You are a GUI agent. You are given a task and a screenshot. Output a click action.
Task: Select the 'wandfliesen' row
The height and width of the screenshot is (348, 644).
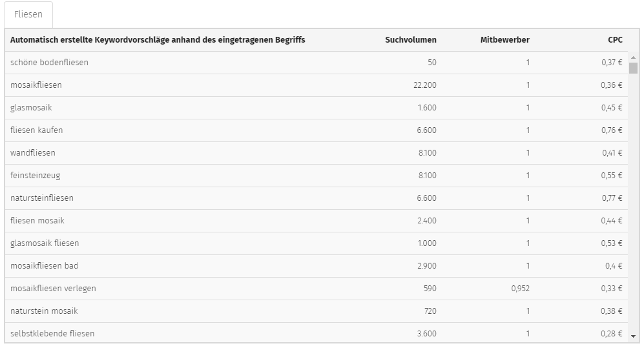point(317,152)
